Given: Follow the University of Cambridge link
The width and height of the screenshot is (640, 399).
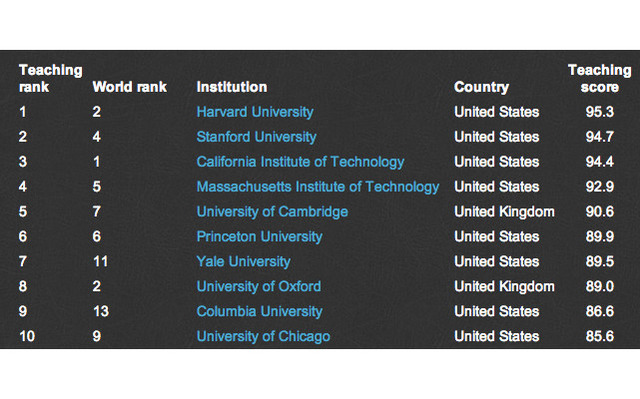Looking at the screenshot, I should tap(272, 212).
